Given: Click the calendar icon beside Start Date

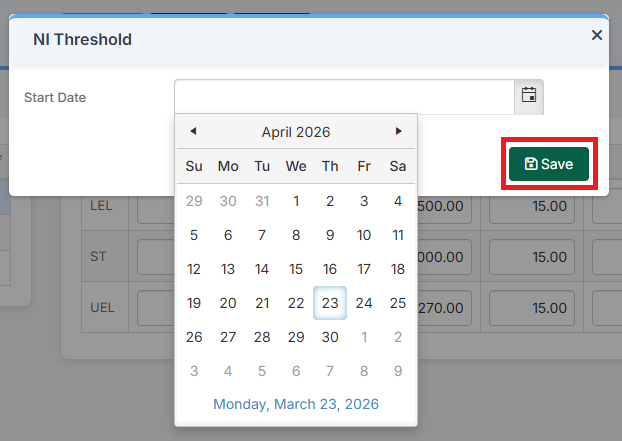Looking at the screenshot, I should [x=529, y=96].
